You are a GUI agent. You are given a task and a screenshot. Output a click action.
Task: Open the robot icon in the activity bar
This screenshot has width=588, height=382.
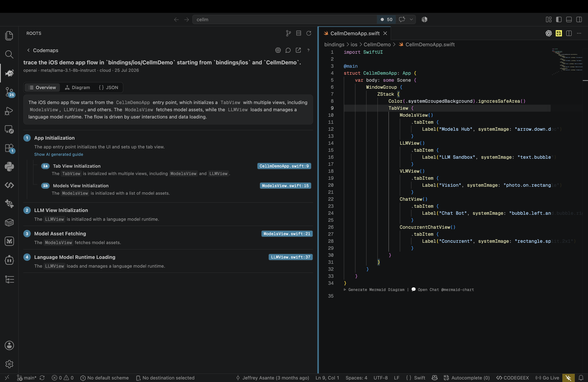(9, 260)
